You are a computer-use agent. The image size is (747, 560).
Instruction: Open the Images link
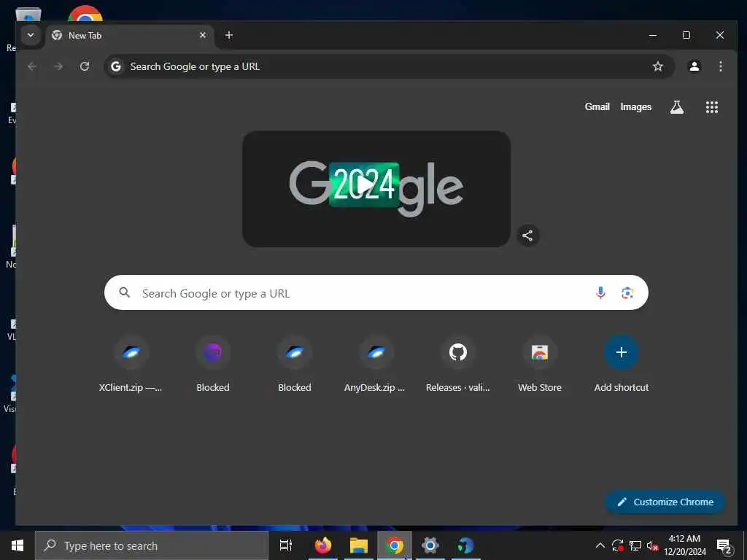click(x=635, y=107)
